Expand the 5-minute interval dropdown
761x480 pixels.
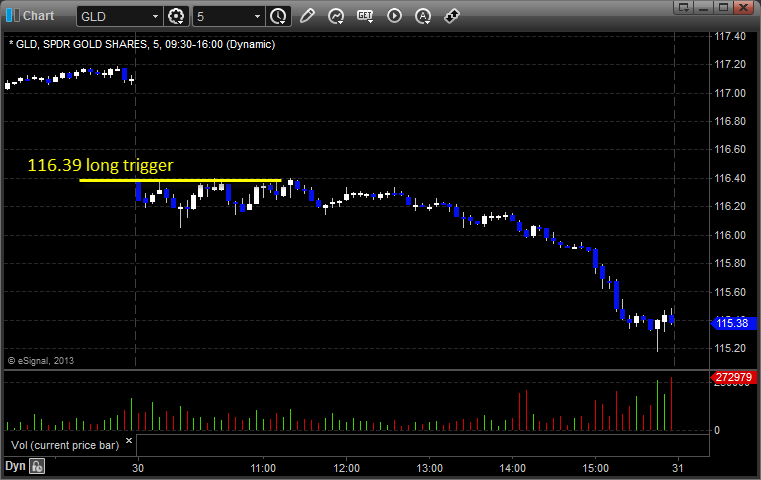257,17
